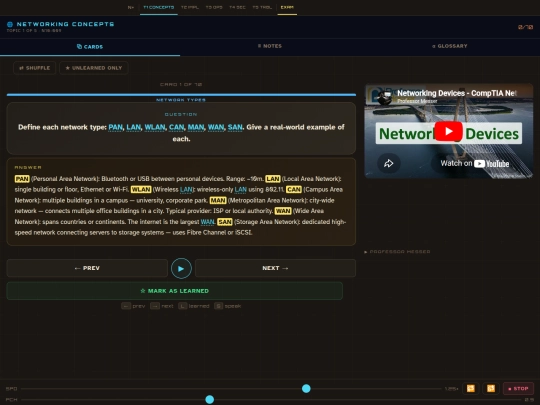Click the 1.25x speed value
The height and width of the screenshot is (405, 540).
(x=451, y=388)
